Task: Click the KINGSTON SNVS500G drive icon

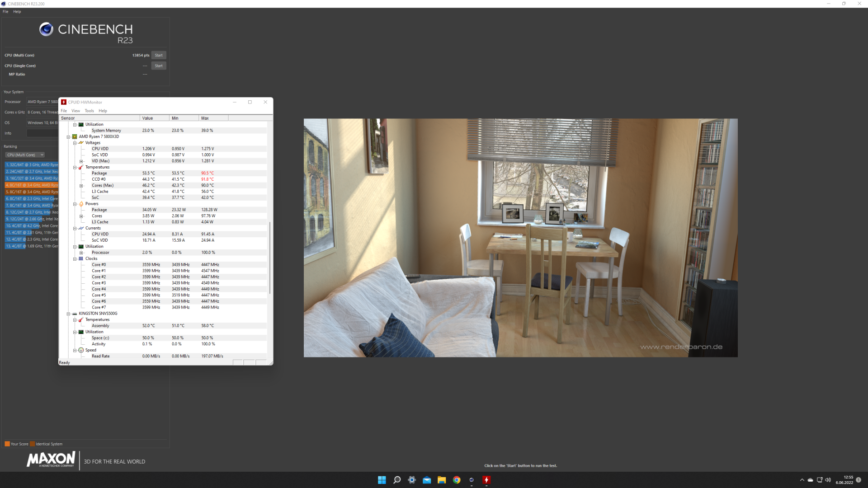Action: 75,314
